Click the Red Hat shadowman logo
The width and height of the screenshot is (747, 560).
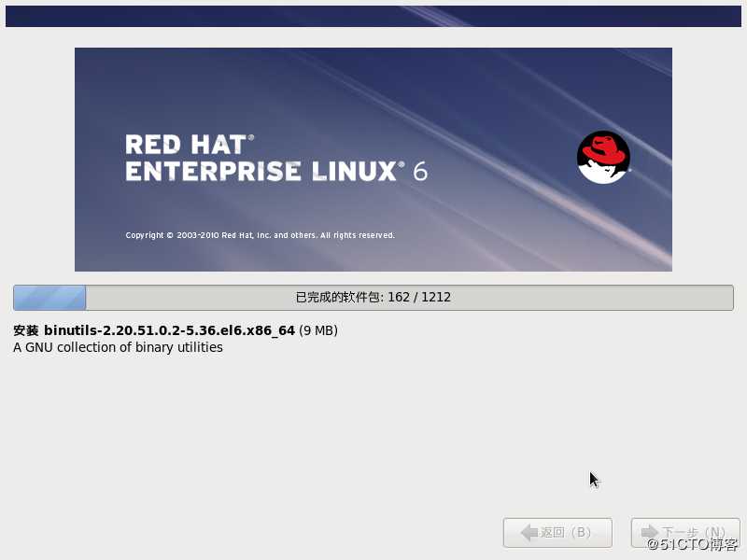(603, 157)
